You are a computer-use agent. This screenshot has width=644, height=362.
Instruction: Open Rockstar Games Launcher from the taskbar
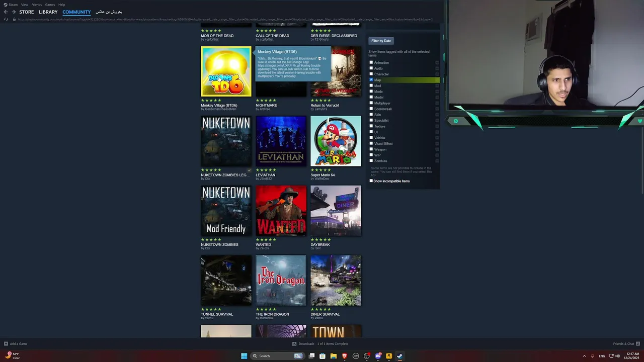tap(389, 356)
